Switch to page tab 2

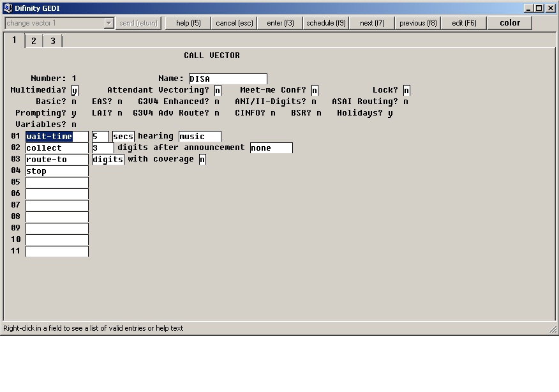pos(34,41)
